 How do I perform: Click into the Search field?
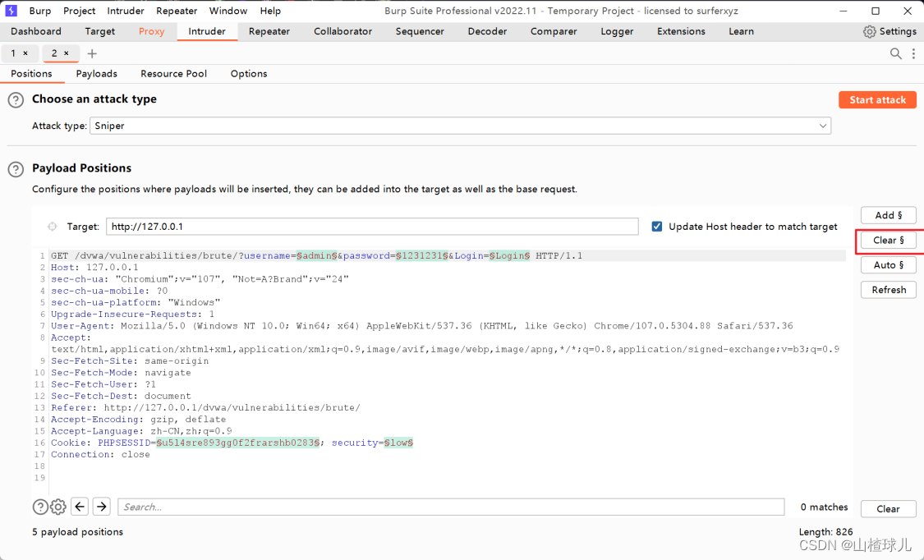(451, 507)
